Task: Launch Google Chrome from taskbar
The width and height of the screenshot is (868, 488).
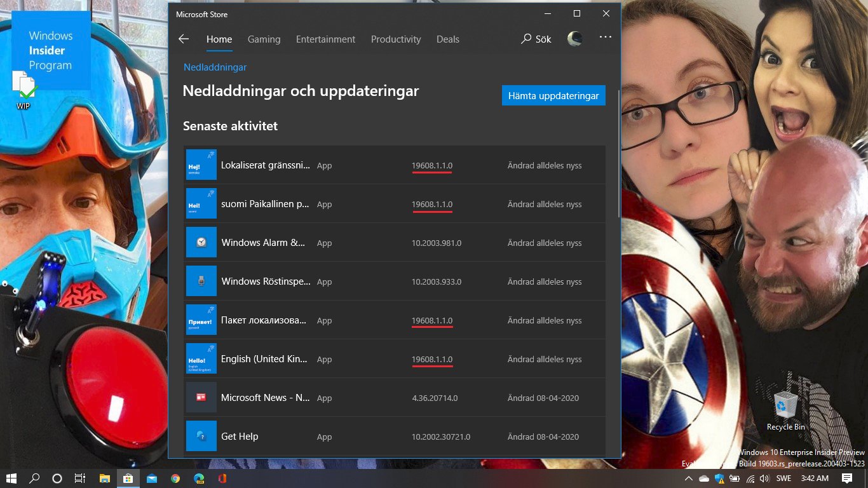Action: (x=175, y=478)
